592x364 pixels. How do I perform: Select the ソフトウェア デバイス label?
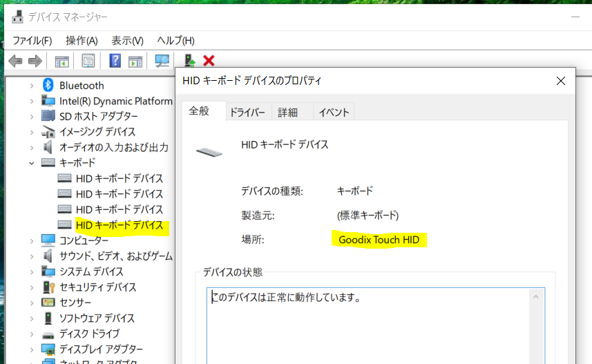97,318
